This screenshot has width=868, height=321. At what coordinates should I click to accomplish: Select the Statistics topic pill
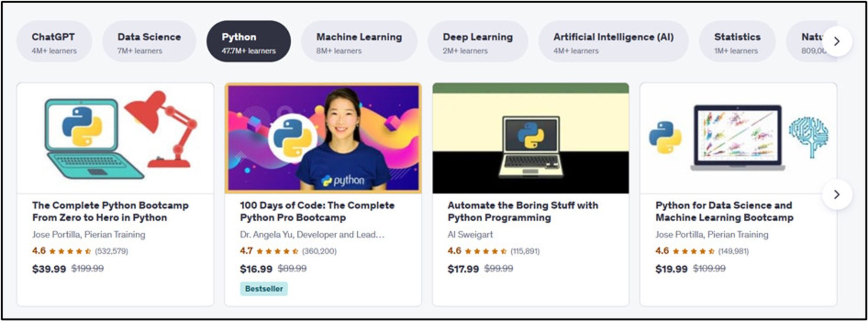[x=737, y=41]
